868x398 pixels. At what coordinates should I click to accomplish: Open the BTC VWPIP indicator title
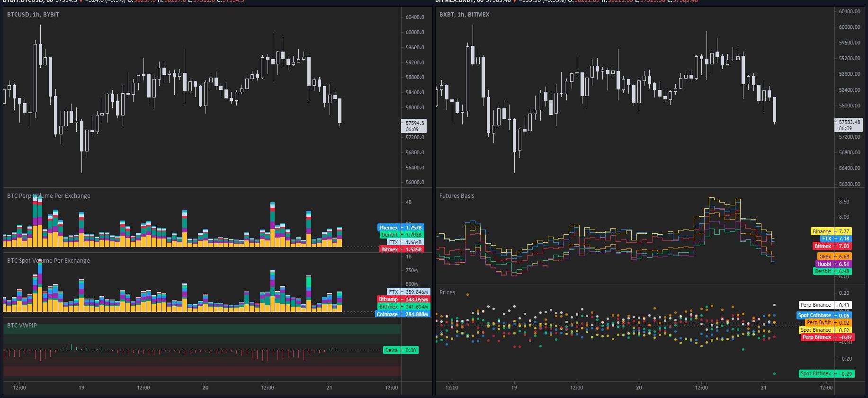(22, 326)
